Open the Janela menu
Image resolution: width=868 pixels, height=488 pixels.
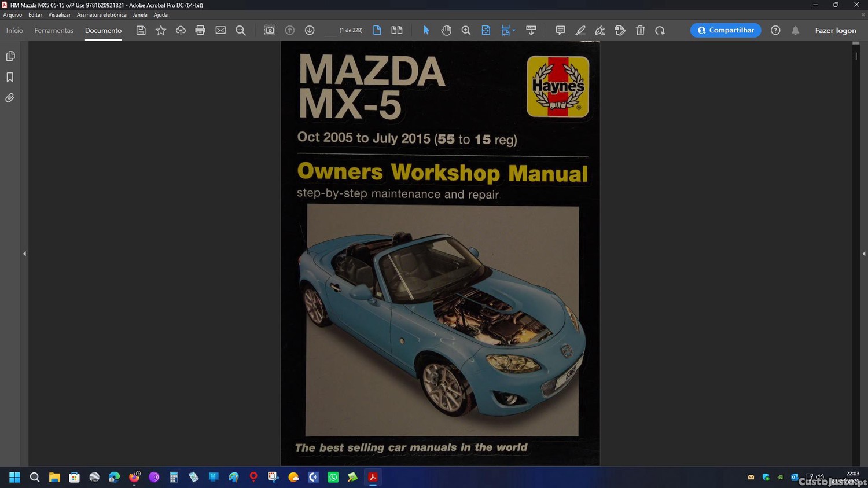tap(140, 14)
